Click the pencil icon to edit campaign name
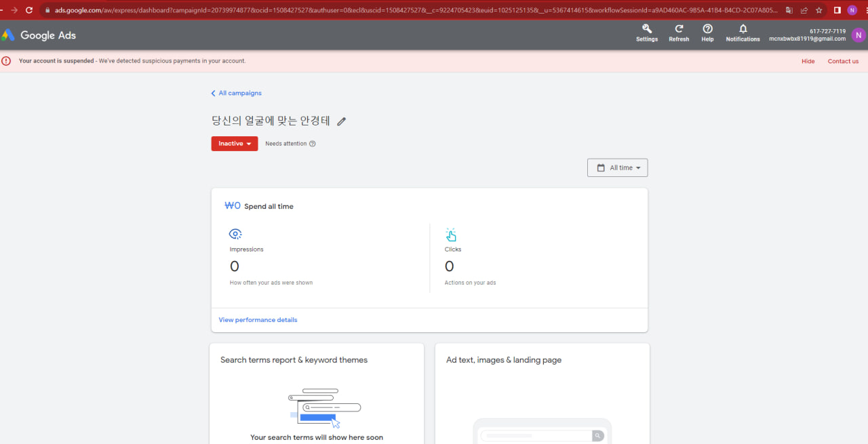Screen dimensions: 868x444 coord(342,121)
